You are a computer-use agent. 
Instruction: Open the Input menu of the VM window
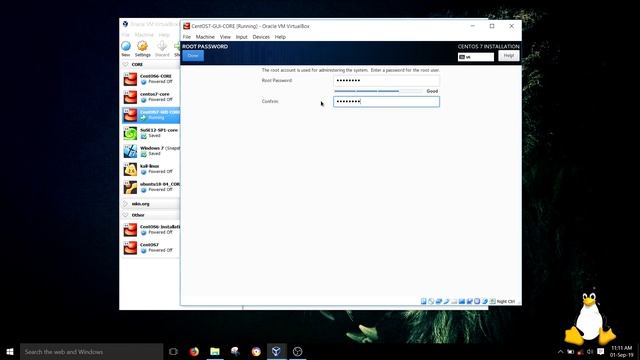[241, 37]
